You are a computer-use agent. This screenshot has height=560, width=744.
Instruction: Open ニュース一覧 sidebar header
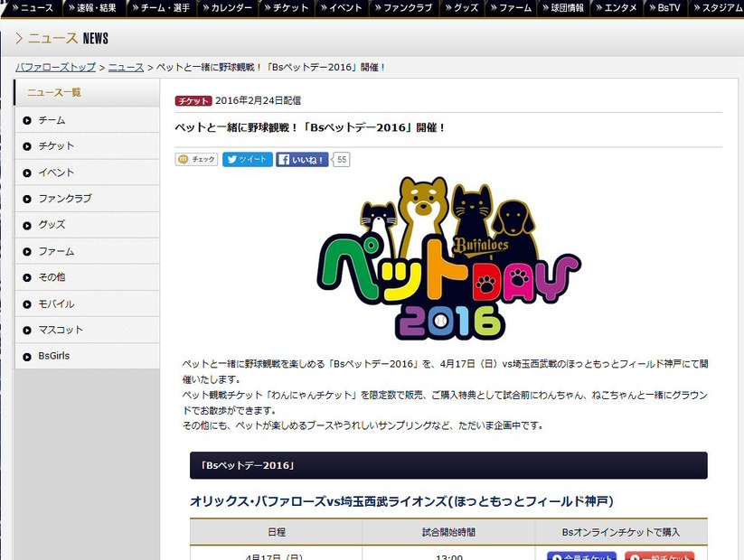(x=87, y=92)
